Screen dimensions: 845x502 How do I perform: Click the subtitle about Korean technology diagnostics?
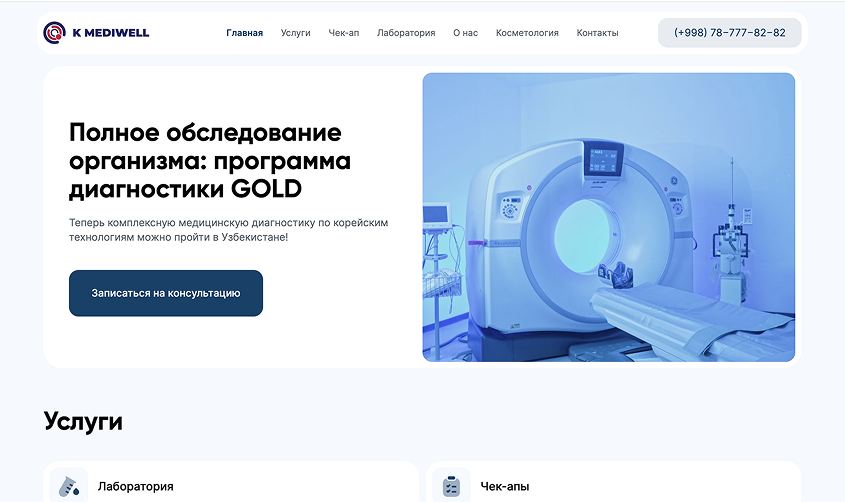(x=228, y=229)
